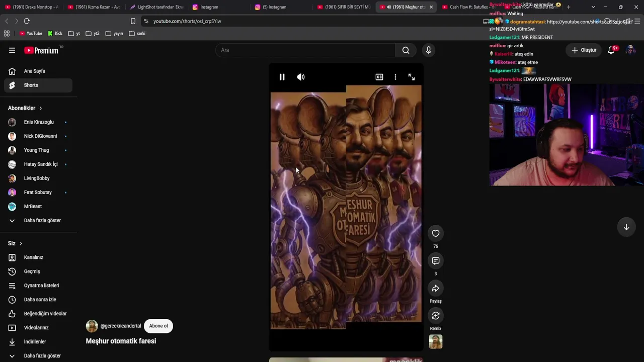This screenshot has height=362, width=644.
Task: Expand the bottom Daha fazla göster
Action: pos(38,356)
